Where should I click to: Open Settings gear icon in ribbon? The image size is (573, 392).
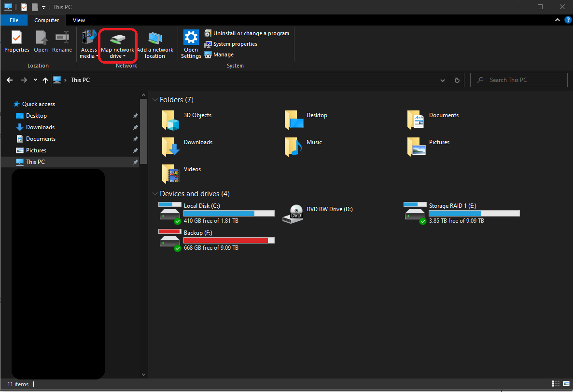pos(191,38)
